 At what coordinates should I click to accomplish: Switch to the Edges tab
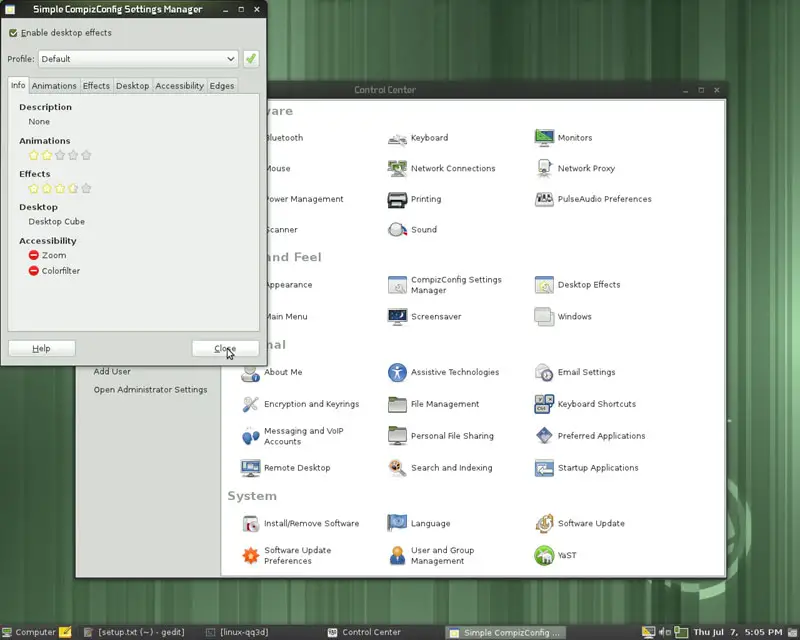click(222, 86)
